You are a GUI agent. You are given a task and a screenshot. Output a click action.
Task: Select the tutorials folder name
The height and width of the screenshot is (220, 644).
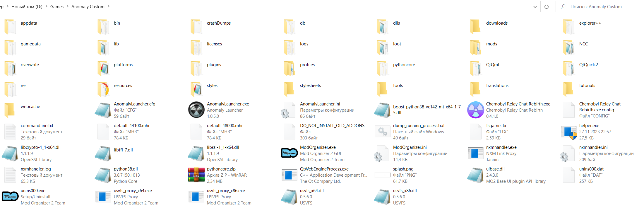(x=587, y=86)
